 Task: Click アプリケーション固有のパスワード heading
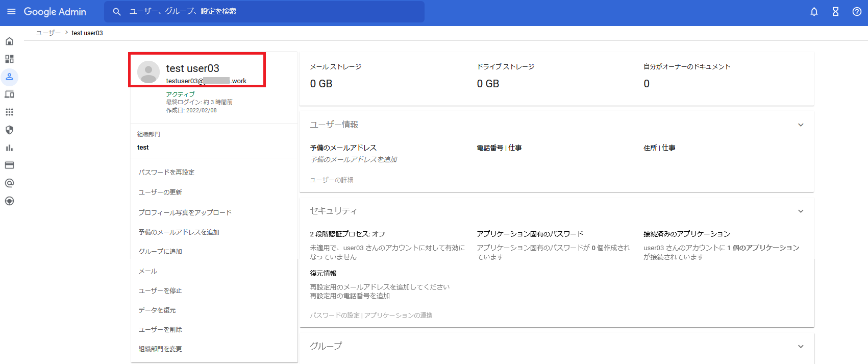(530, 234)
